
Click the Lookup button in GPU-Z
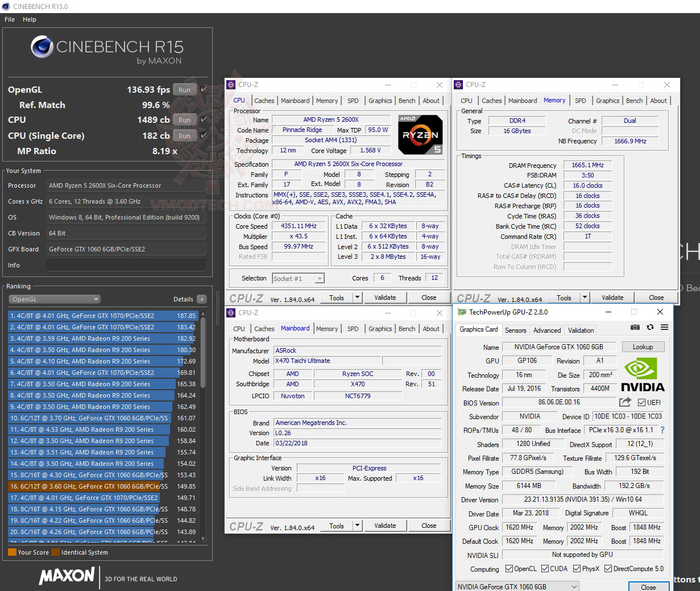click(x=643, y=347)
